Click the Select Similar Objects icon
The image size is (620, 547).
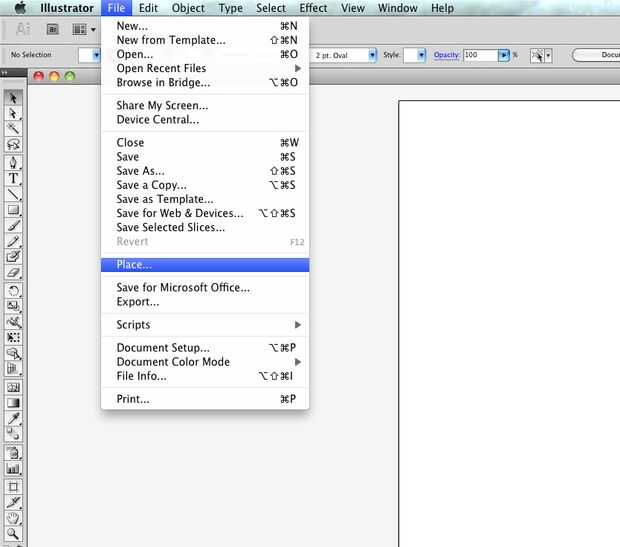click(537, 55)
